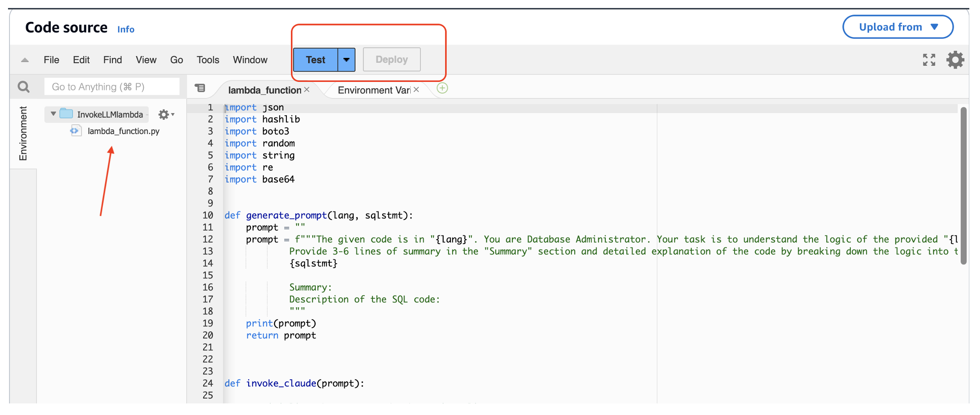Click the 'import base64' code line
980x415 pixels.
[x=259, y=179]
